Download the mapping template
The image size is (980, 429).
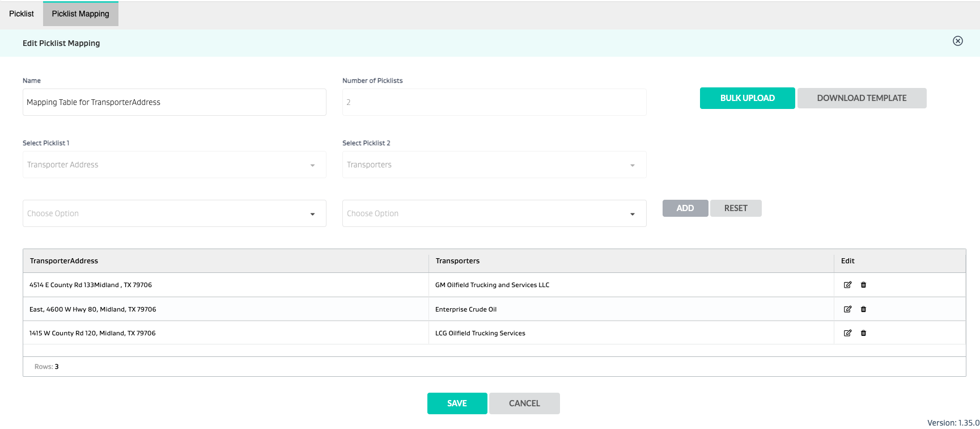pyautogui.click(x=862, y=98)
